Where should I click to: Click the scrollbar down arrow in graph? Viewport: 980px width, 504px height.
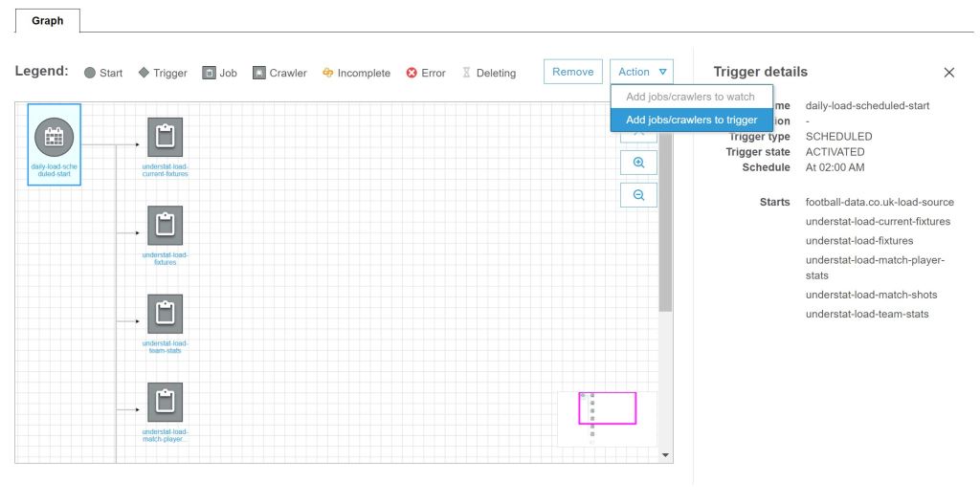click(x=665, y=454)
